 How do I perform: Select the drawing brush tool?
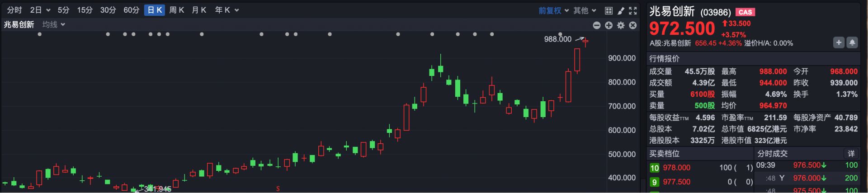pyautogui.click(x=621, y=10)
